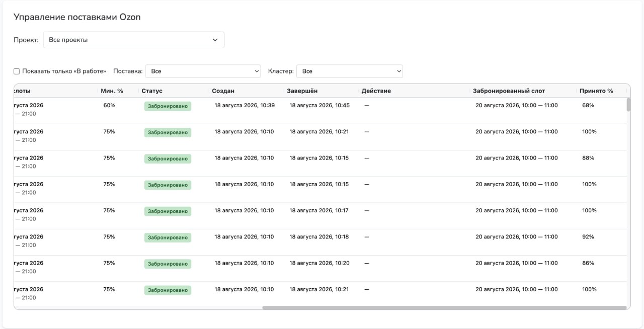Click the Управление поставками Ozon page title
The image size is (644, 329).
coord(77,17)
